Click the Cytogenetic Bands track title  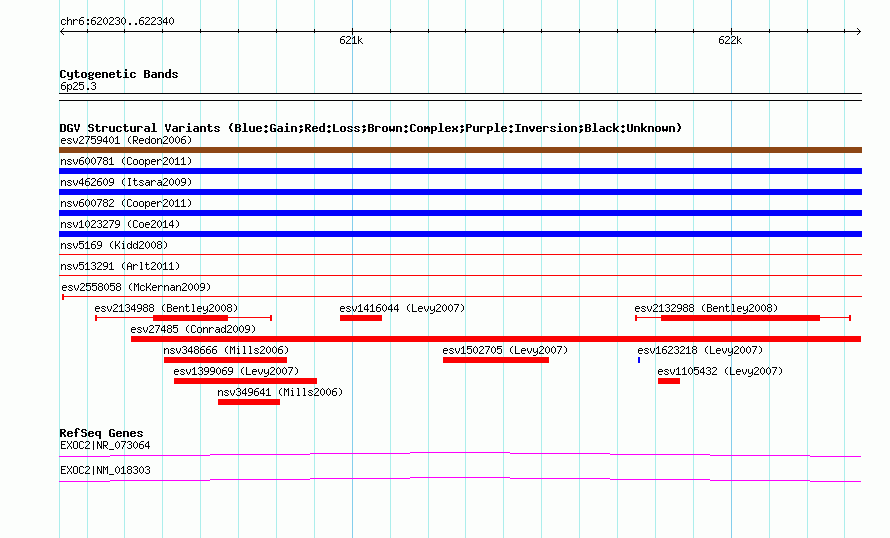(x=119, y=74)
